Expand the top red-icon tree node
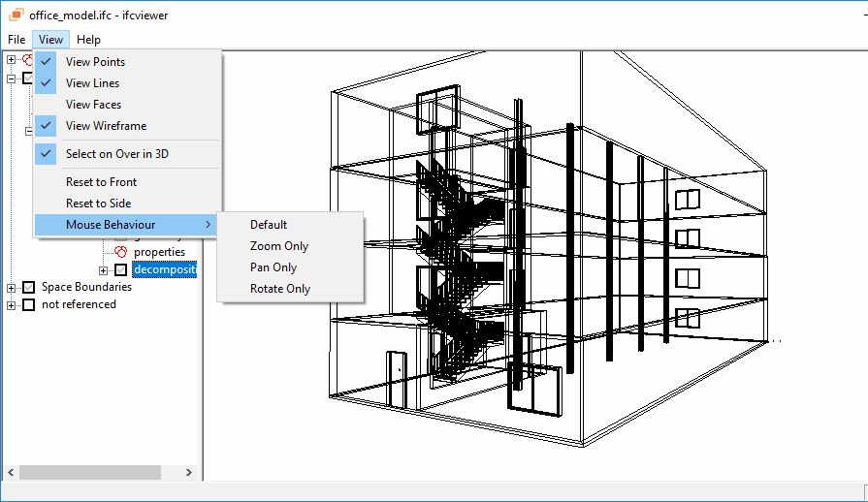 [11, 59]
